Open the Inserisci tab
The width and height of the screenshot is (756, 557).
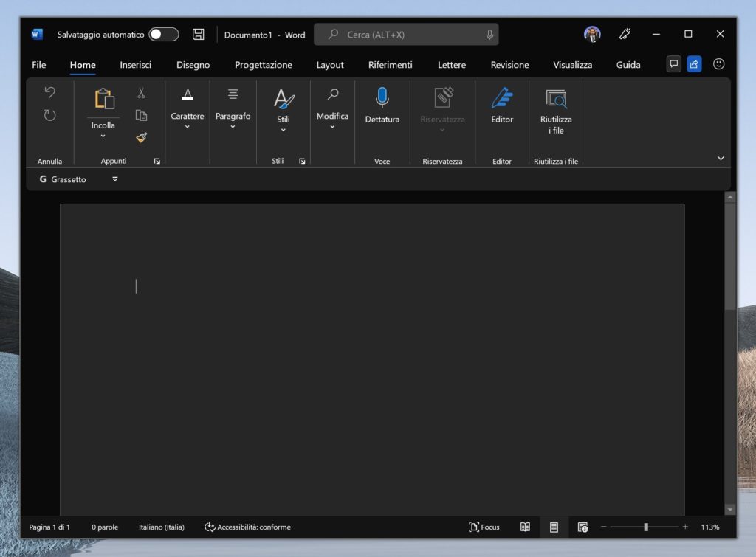click(135, 65)
